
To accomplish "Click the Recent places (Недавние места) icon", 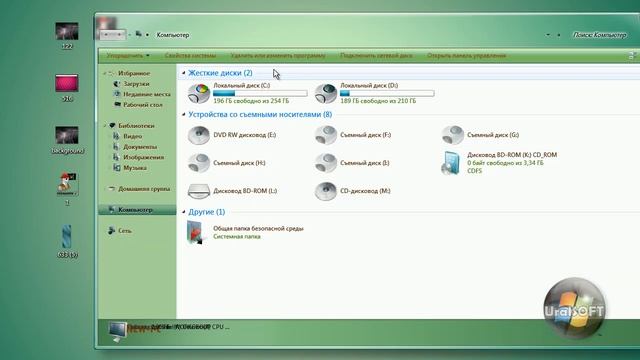I will coord(117,94).
